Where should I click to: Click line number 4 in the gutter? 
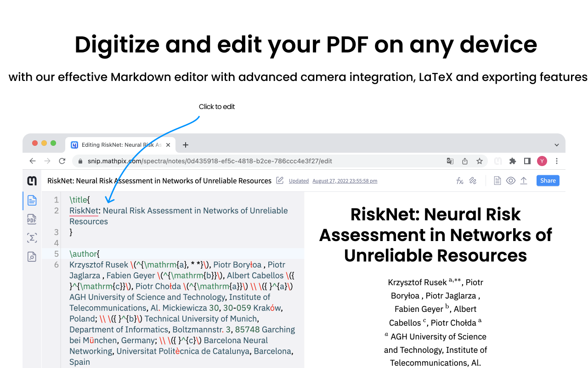[x=56, y=243]
